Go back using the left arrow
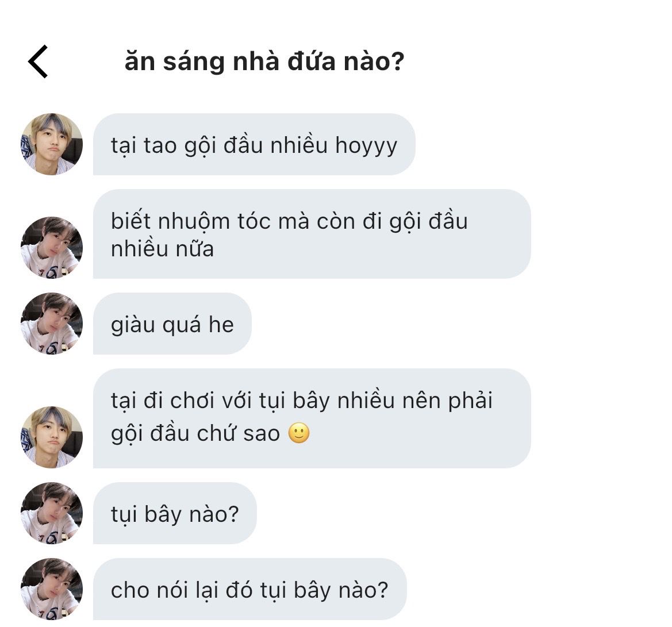This screenshot has width=672, height=627. point(38,61)
